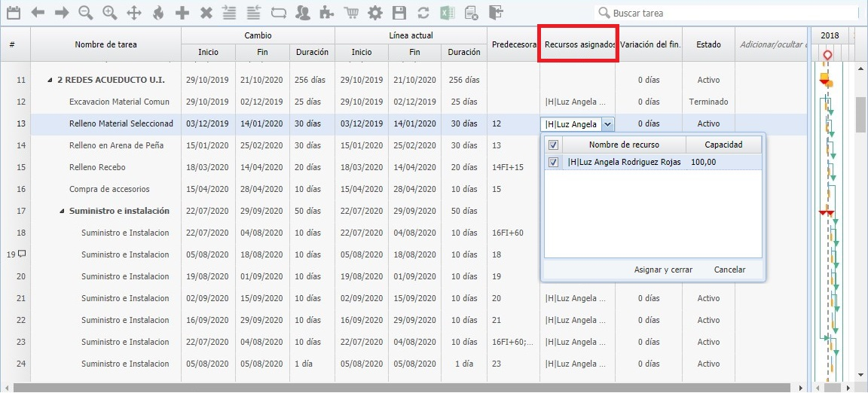Select task Compra de accesorios

109,189
